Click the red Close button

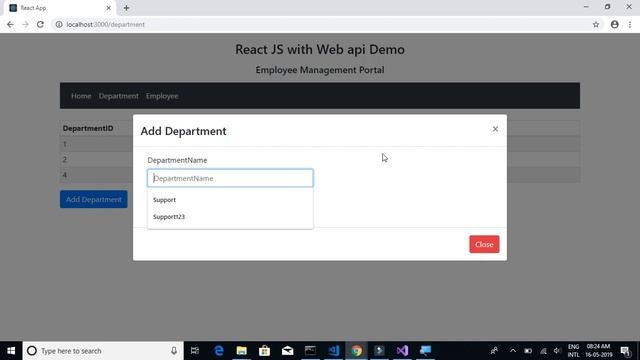(484, 244)
